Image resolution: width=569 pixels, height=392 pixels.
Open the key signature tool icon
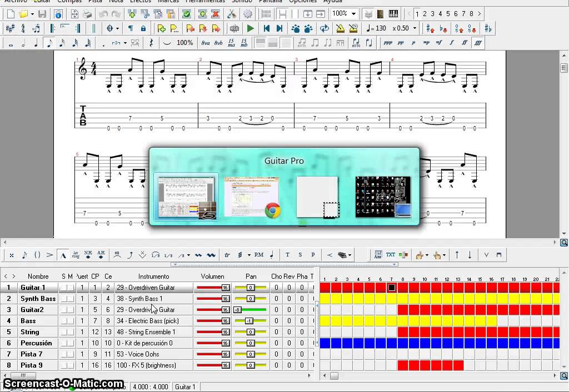(x=10, y=28)
